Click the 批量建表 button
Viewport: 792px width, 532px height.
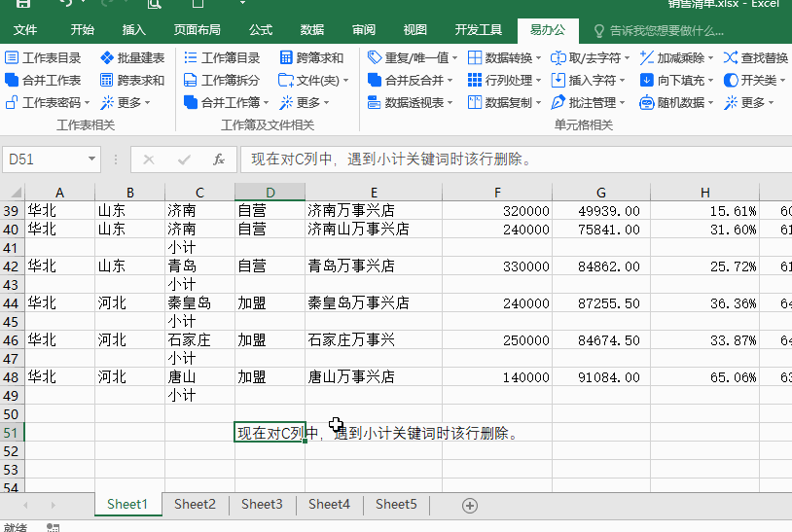click(133, 58)
